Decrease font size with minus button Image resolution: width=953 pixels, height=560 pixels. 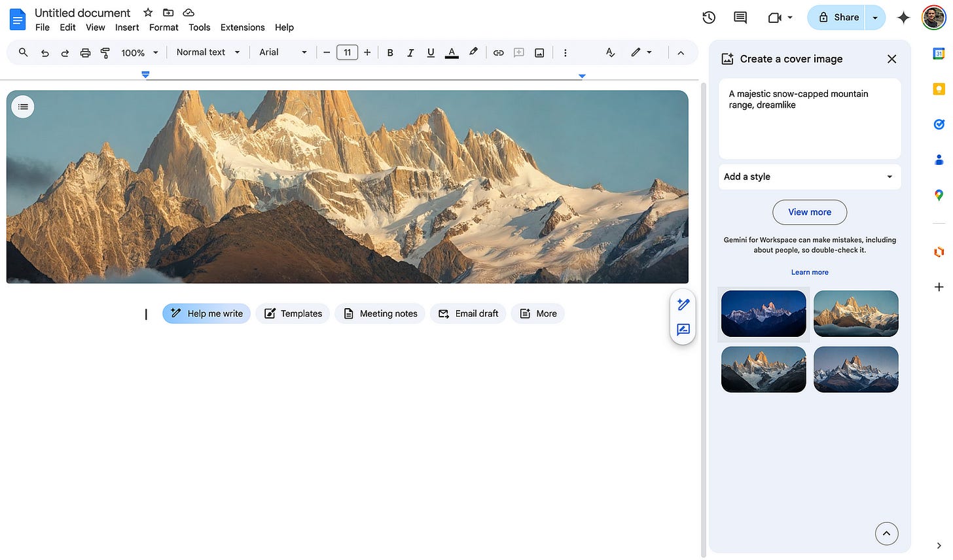click(327, 53)
